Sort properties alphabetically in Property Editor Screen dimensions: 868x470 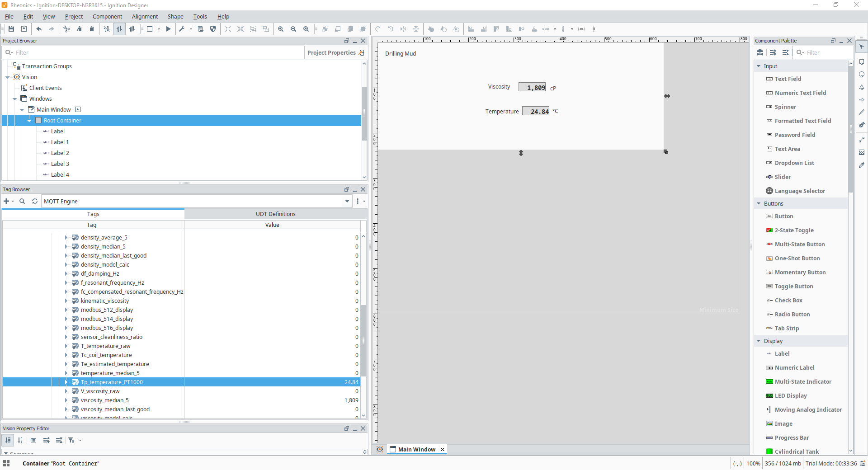20,440
